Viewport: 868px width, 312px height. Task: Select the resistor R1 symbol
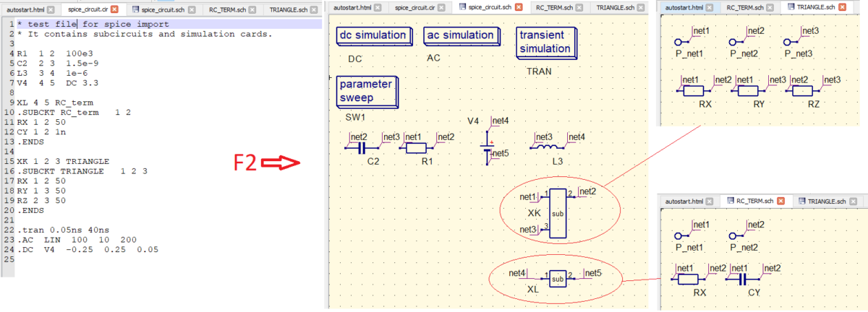click(x=419, y=147)
